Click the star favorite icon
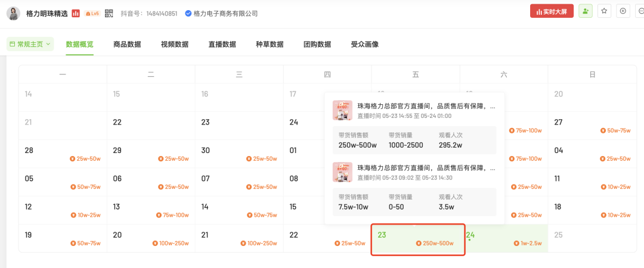Viewport: 644px width, 268px height. [x=604, y=11]
